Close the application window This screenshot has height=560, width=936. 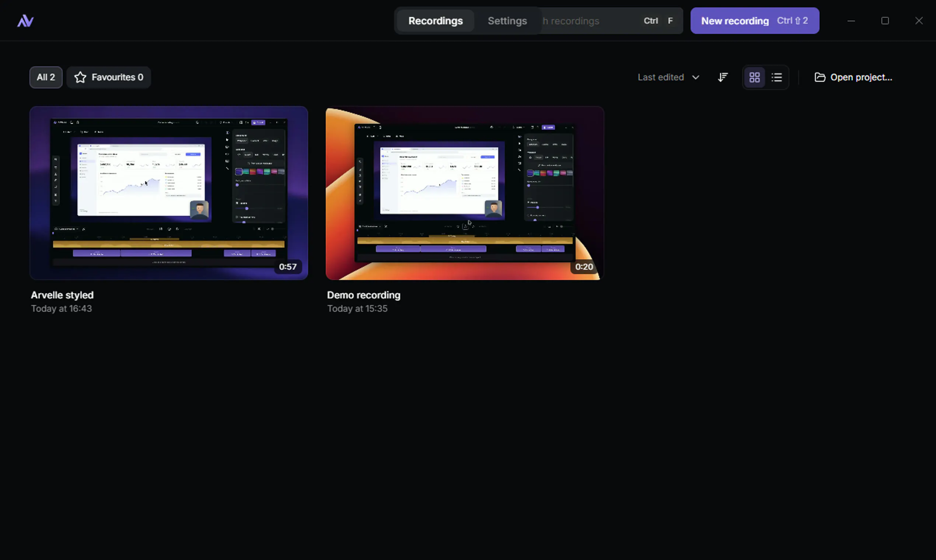click(919, 21)
